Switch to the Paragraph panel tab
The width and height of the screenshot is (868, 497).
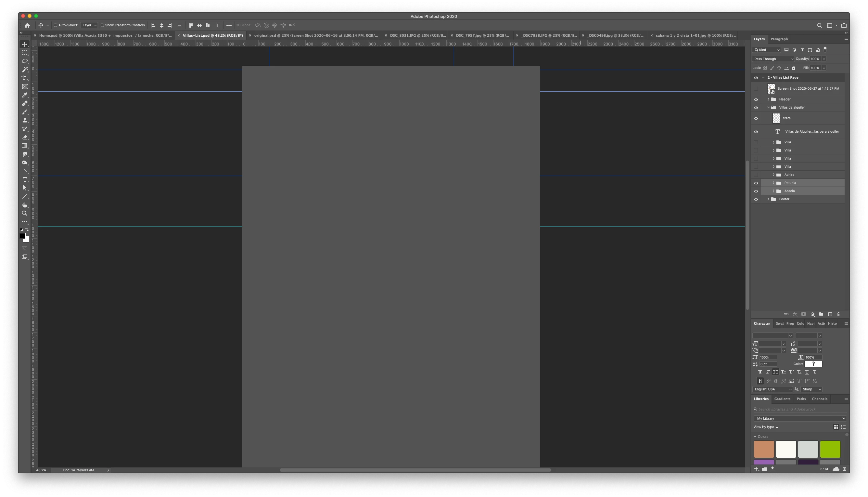pos(779,39)
